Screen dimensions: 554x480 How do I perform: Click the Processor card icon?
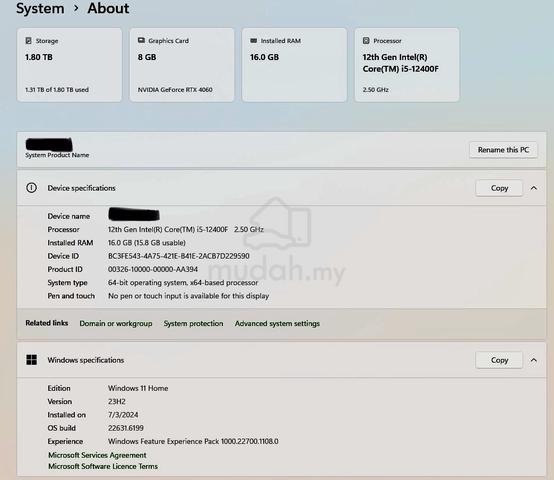[366, 41]
